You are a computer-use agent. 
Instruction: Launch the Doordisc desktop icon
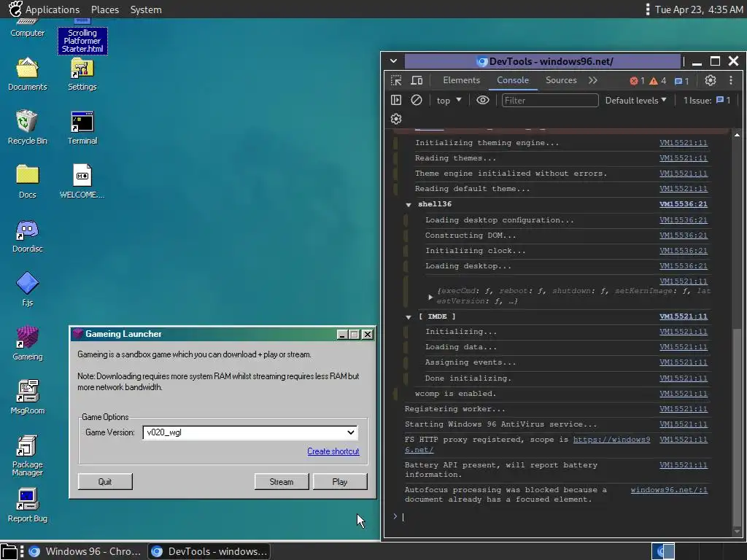[x=27, y=236]
